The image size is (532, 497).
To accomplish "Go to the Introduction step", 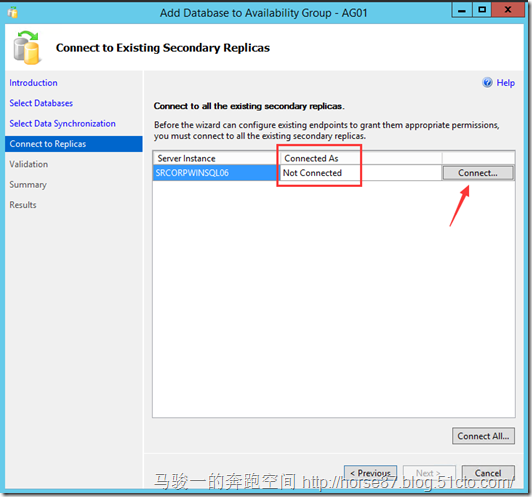I will pos(33,83).
